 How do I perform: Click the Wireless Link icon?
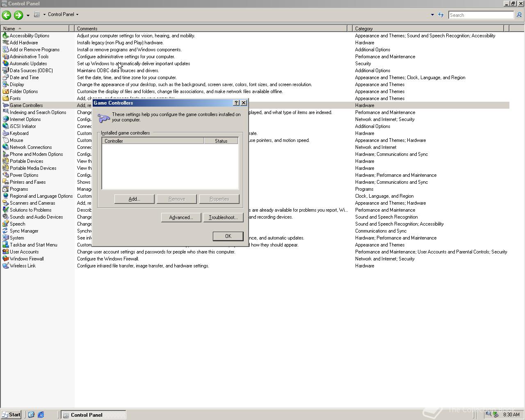[5, 266]
